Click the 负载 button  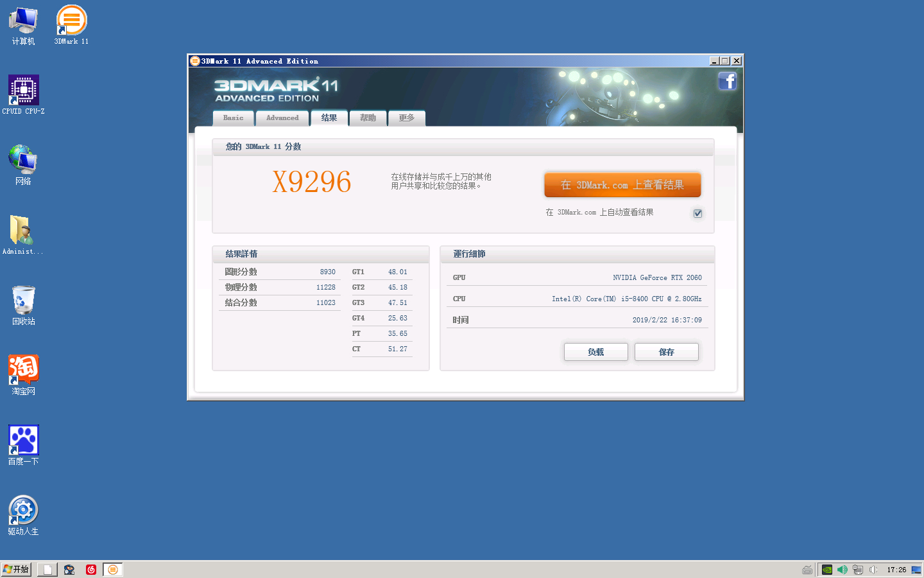click(x=596, y=352)
